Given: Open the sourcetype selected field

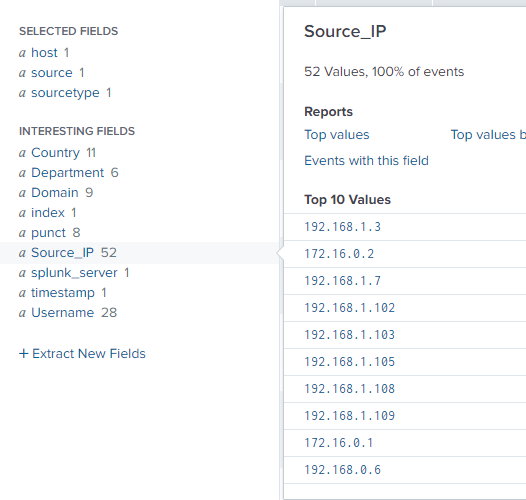Looking at the screenshot, I should [x=65, y=93].
